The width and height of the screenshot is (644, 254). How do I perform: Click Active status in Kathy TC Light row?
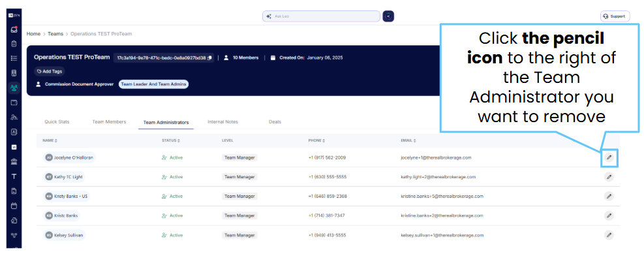(172, 177)
